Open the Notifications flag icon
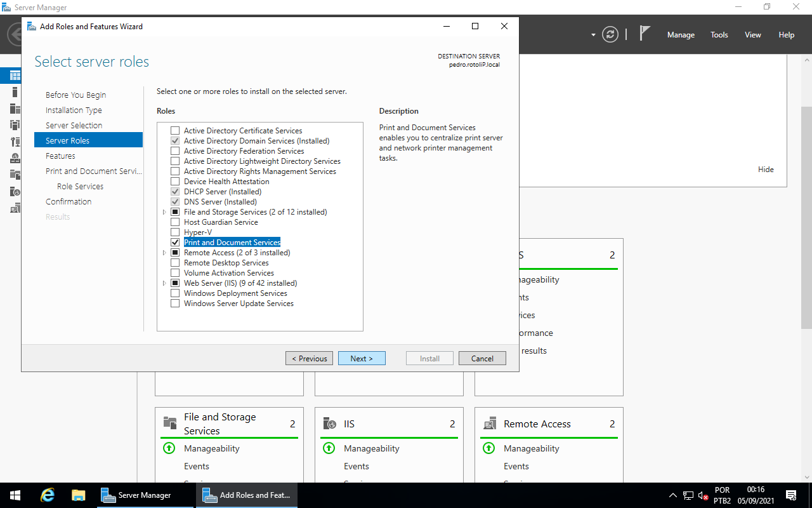 (645, 34)
